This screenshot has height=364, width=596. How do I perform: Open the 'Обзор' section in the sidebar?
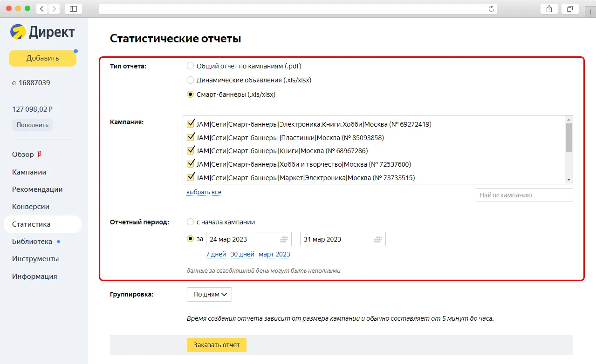point(23,155)
